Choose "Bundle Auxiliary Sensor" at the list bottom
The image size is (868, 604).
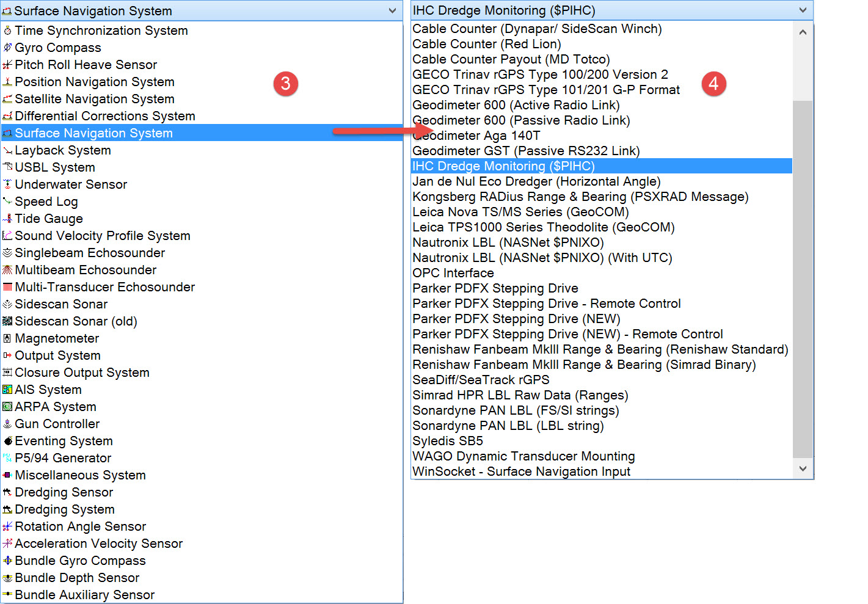pos(84,595)
